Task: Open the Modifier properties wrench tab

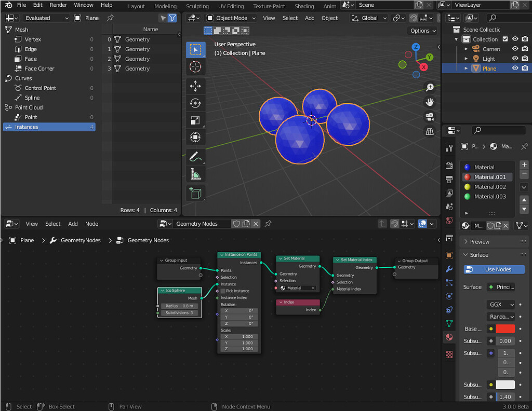Action: tap(449, 269)
